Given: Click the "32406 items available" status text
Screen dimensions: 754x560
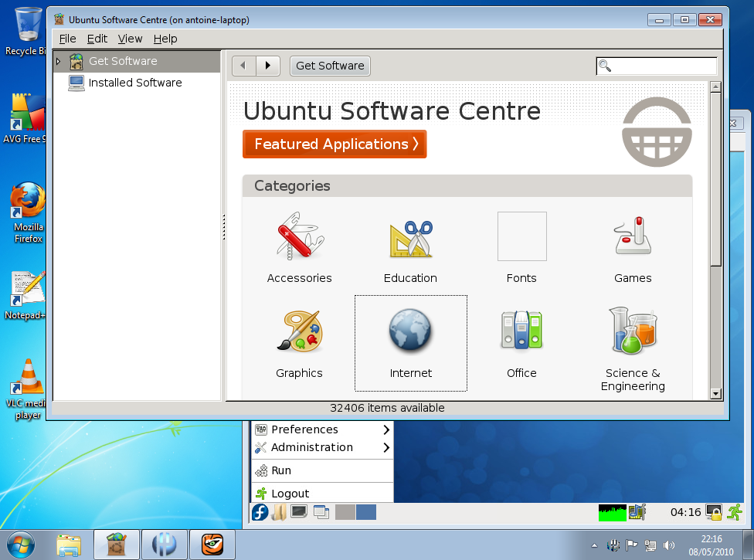Looking at the screenshot, I should [x=387, y=408].
